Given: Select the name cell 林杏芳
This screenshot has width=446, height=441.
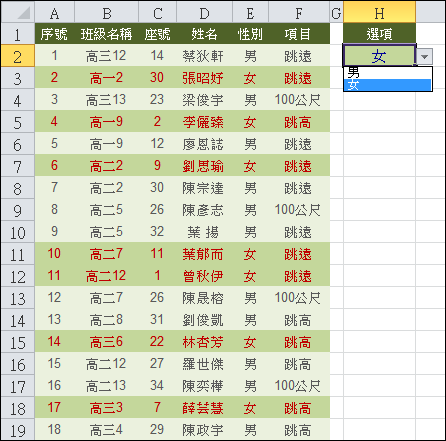Looking at the screenshot, I should pos(204,342).
